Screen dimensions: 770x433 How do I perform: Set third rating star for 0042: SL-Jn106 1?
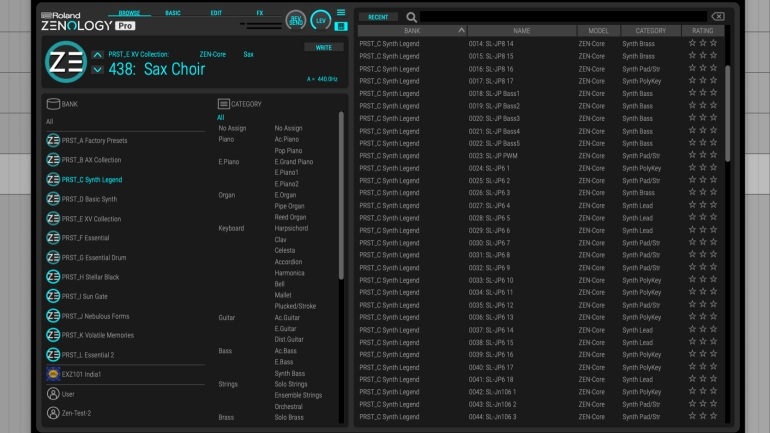tap(714, 391)
